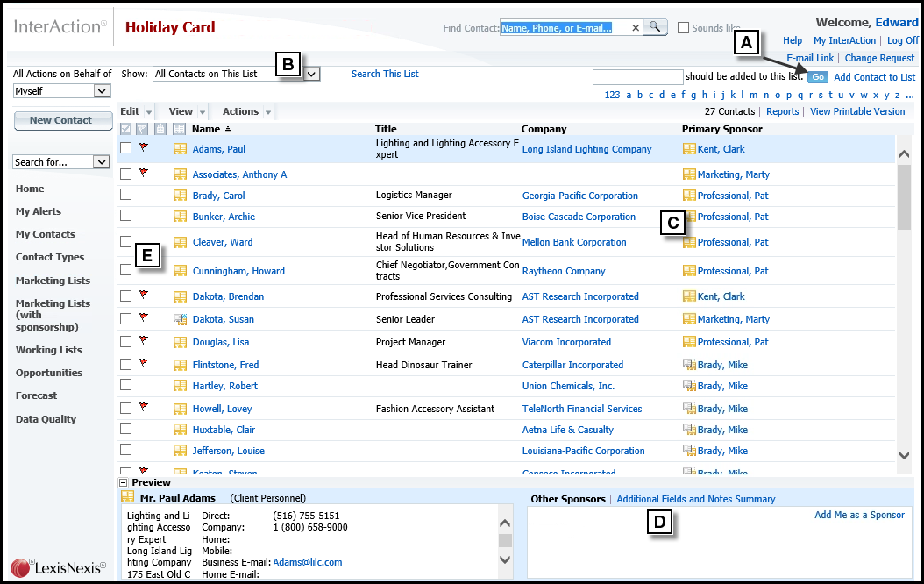Click the red flag in the Associates, Anthony A row
Viewport: 924px width, 584px height.
point(143,172)
